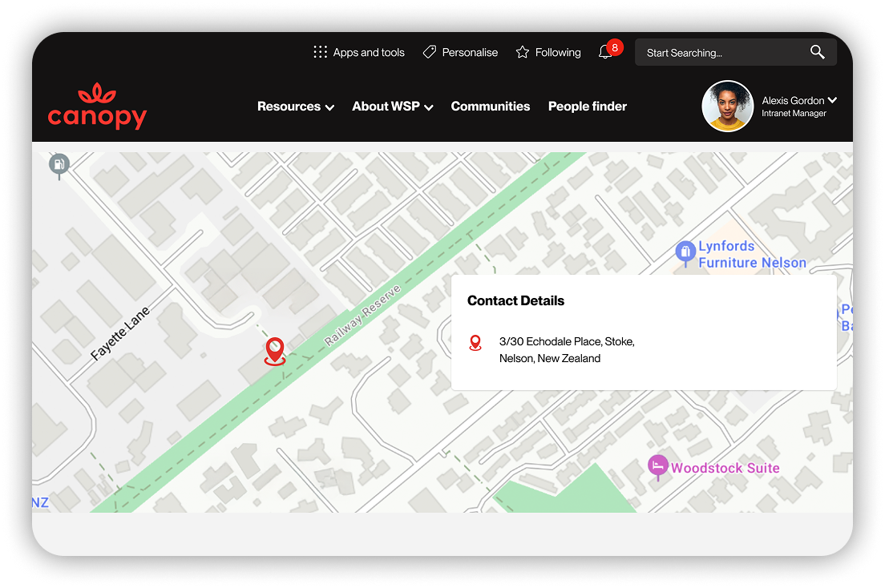Click the Lynfords Furniture Nelson label
885x588 pixels.
coord(751,254)
